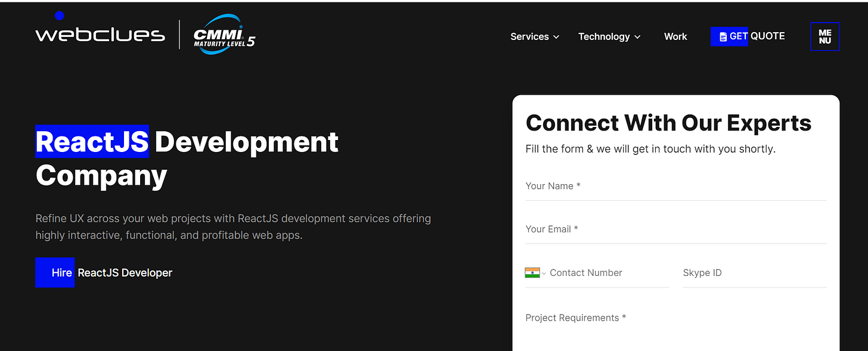Select the Work menu item
This screenshot has width=868, height=351.
tap(675, 36)
